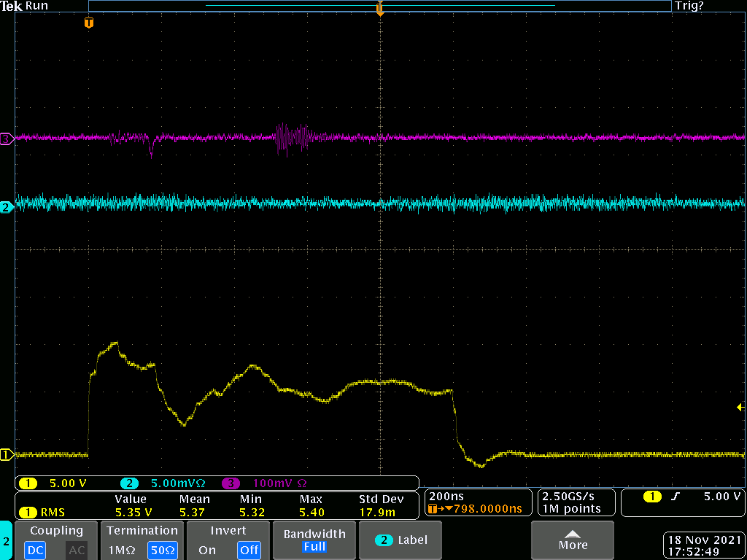Open the channel 2 Label button
747x560 pixels.
400,540
